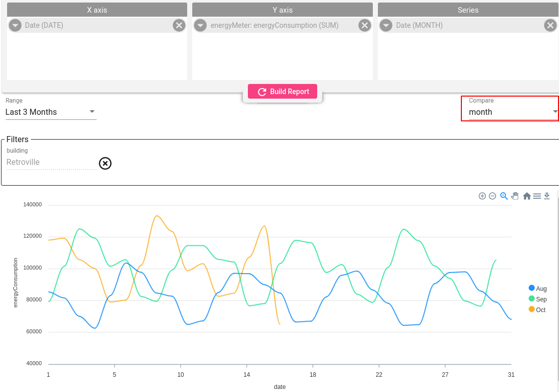Click the Retroville building filter field
Viewport: 559px width, 392px height.
(51, 162)
